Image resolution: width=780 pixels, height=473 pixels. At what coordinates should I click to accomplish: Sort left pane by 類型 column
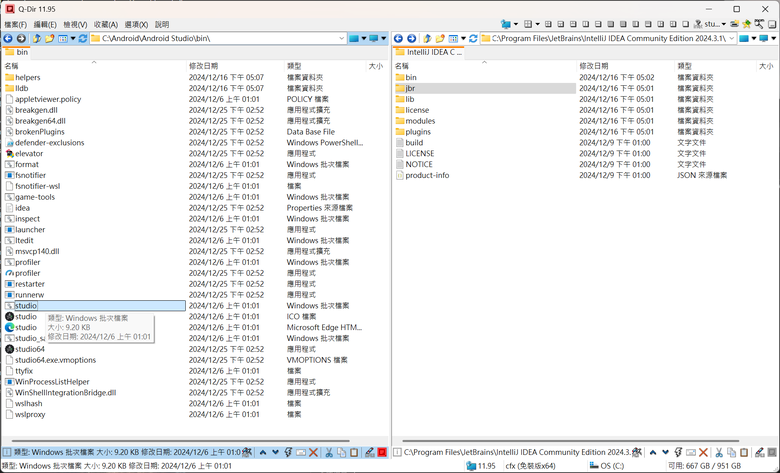tap(294, 66)
